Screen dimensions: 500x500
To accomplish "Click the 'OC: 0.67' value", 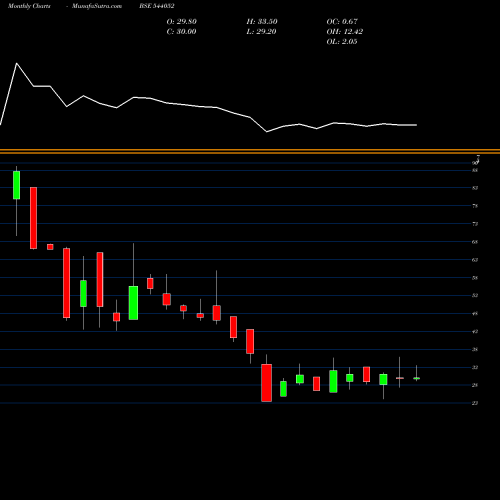I will 342,22.
